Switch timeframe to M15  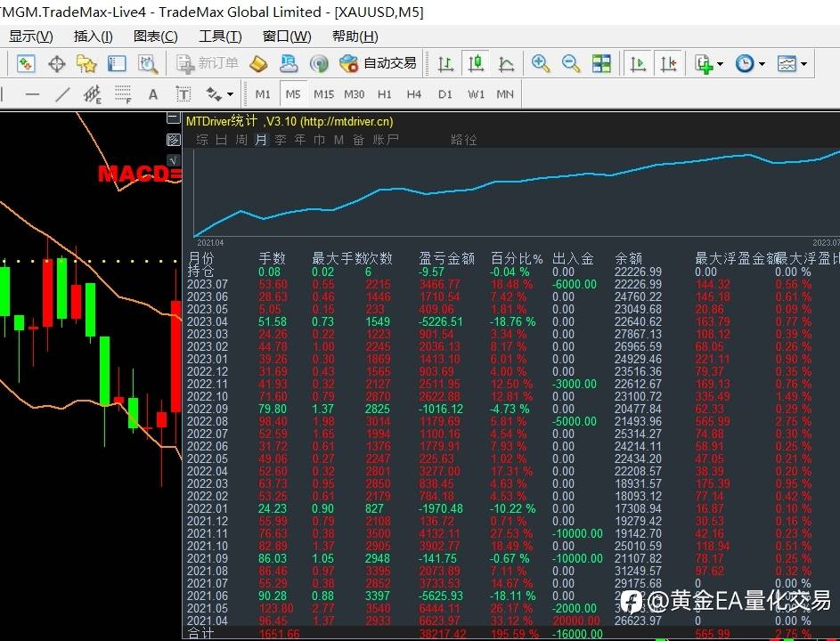(x=323, y=94)
